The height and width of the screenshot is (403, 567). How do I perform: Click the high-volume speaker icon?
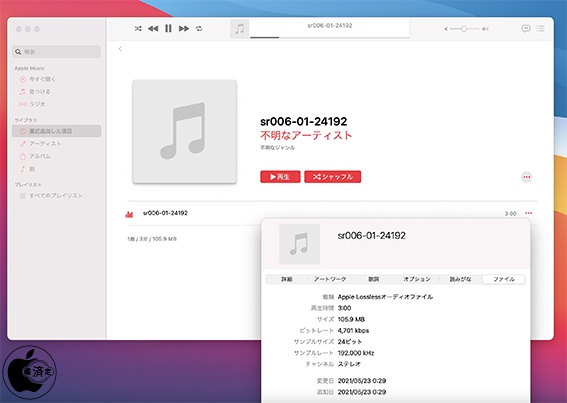pos(485,29)
